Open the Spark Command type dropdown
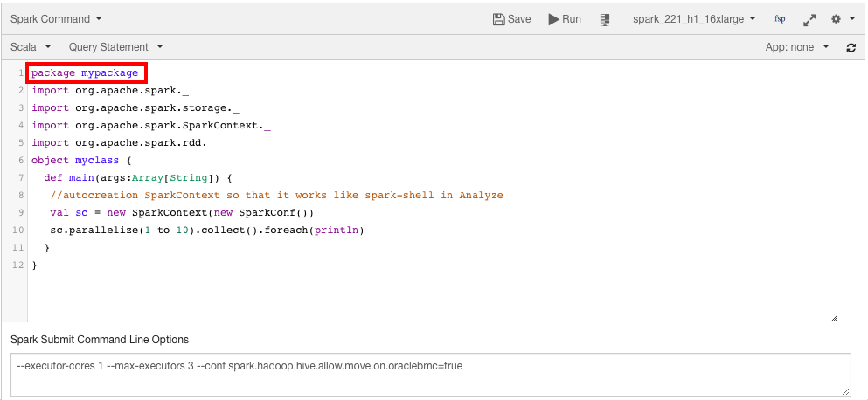 pos(56,19)
